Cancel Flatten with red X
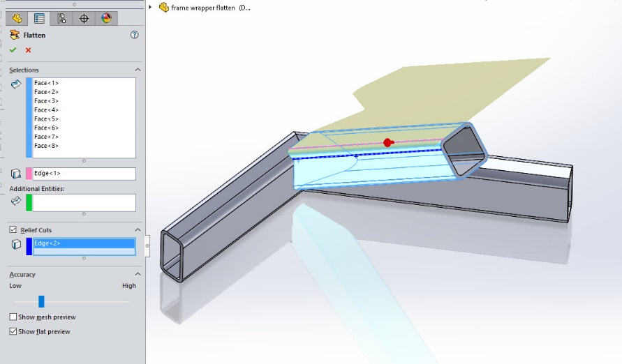 point(28,50)
